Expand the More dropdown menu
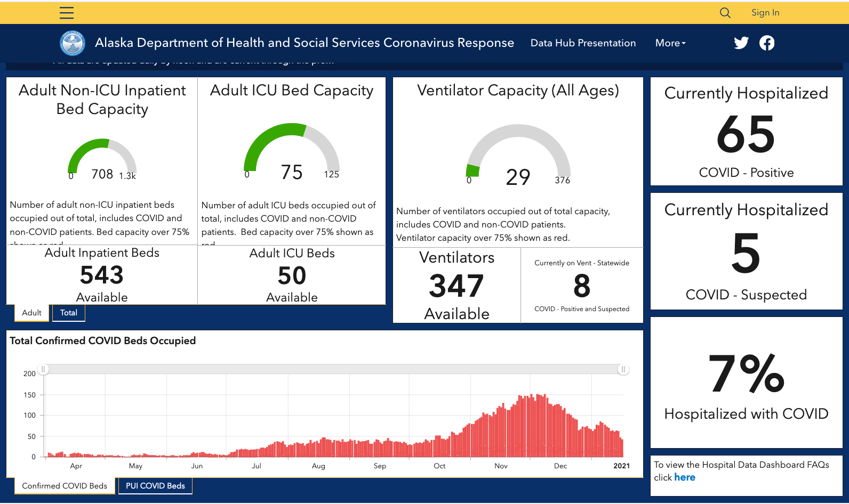The height and width of the screenshot is (504, 849). pyautogui.click(x=670, y=43)
